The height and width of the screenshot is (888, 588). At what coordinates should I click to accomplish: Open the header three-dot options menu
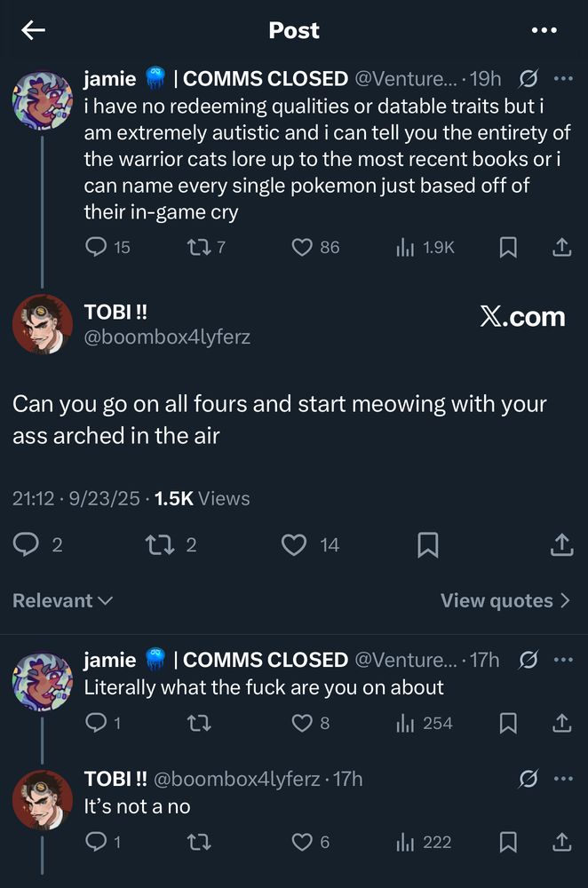(543, 30)
